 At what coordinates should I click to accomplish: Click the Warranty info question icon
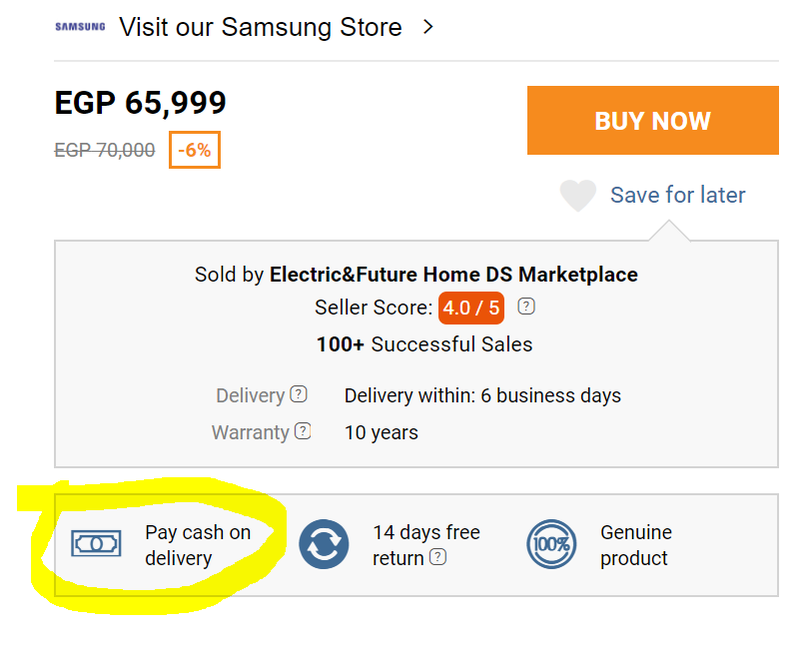(302, 432)
